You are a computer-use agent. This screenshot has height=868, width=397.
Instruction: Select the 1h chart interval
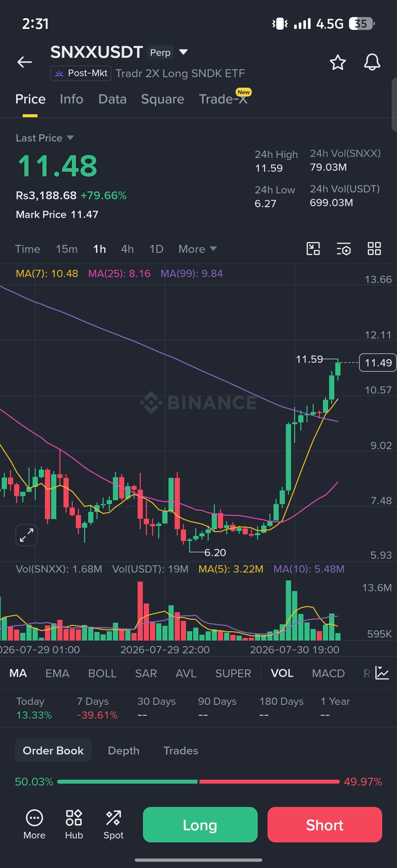click(x=100, y=249)
